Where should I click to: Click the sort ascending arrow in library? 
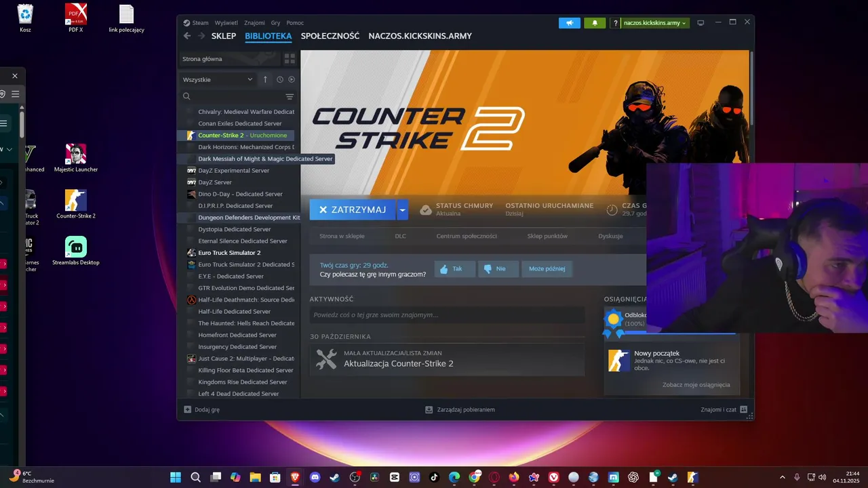point(265,79)
